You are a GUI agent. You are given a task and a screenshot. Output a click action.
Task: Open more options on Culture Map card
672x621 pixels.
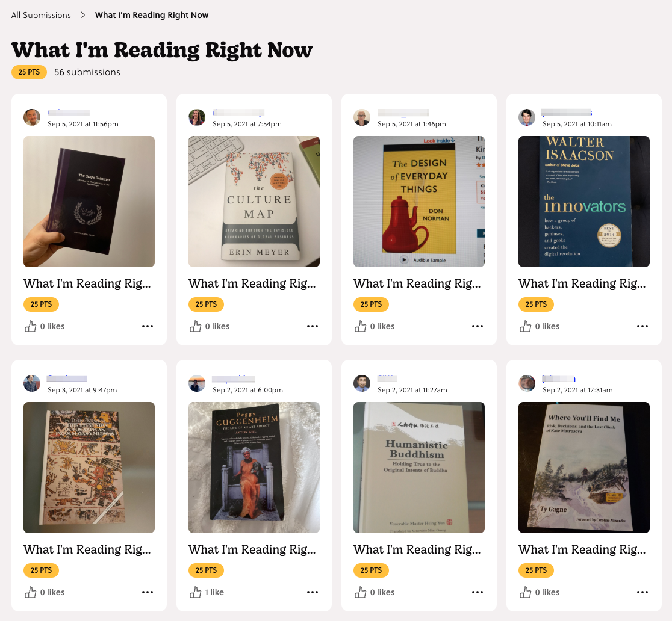click(313, 326)
